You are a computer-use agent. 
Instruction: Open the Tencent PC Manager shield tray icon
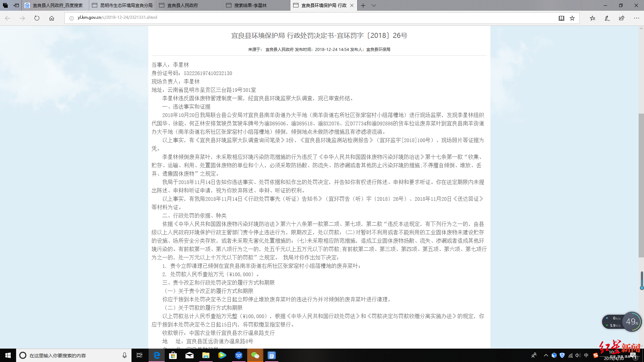tap(562, 355)
